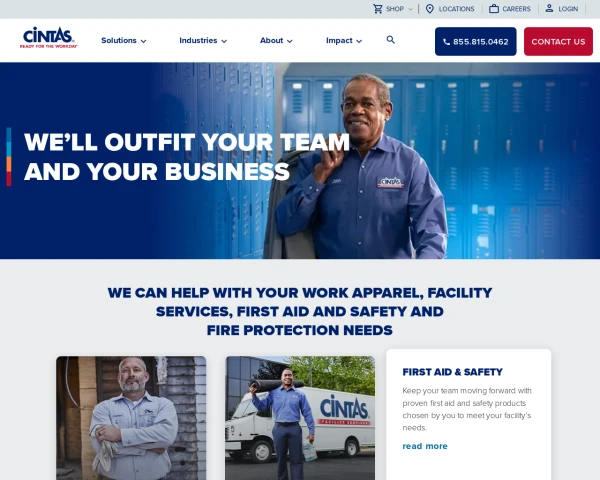This screenshot has height=480, width=600.
Task: Click the Locations map pin icon
Action: coord(430,9)
